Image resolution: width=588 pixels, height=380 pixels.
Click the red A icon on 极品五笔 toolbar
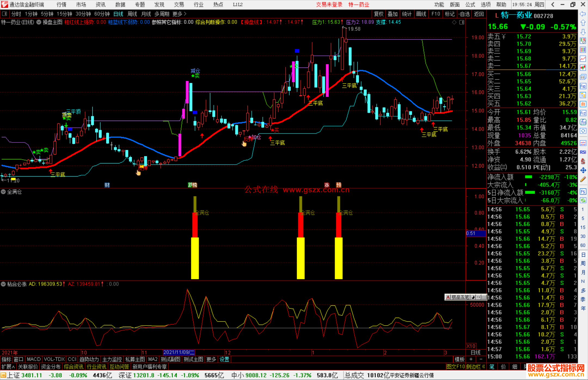point(448,297)
